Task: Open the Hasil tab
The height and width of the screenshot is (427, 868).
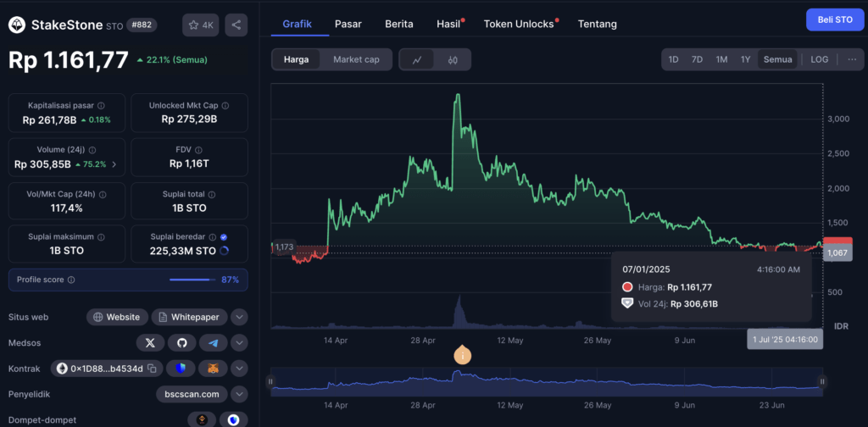Action: click(448, 24)
